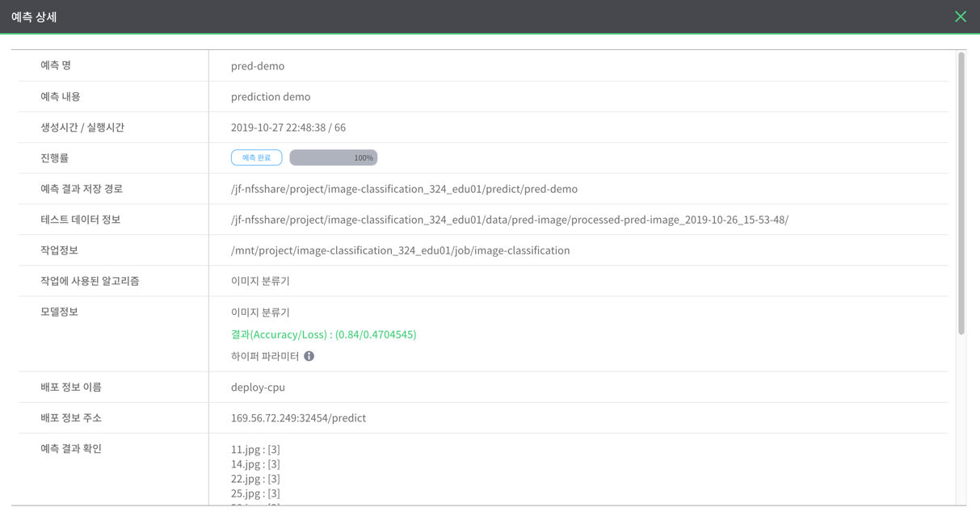Click the 예측 내용 row label
Viewport: 980px width, 520px height.
click(61, 96)
